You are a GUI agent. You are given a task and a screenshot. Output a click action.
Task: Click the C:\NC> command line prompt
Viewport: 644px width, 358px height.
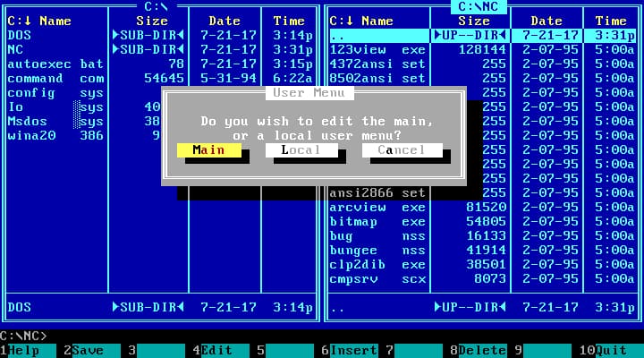pyautogui.click(x=24, y=337)
